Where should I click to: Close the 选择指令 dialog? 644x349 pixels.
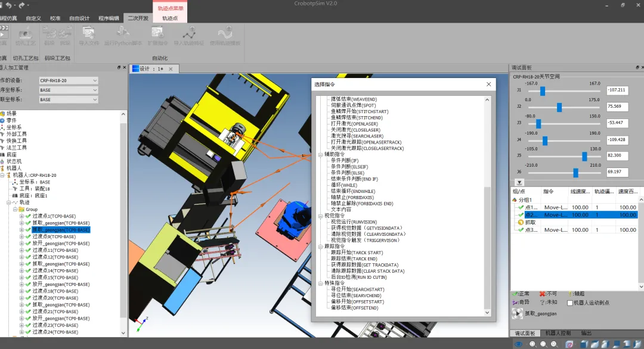tap(489, 85)
